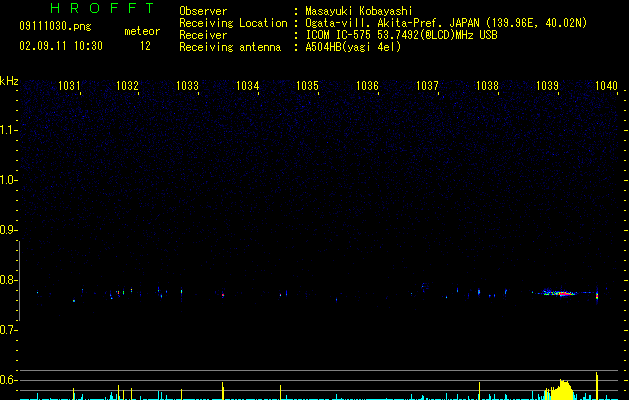This screenshot has height=400, width=629.
Task: Click the HROFFT title text
Action: pos(103,8)
